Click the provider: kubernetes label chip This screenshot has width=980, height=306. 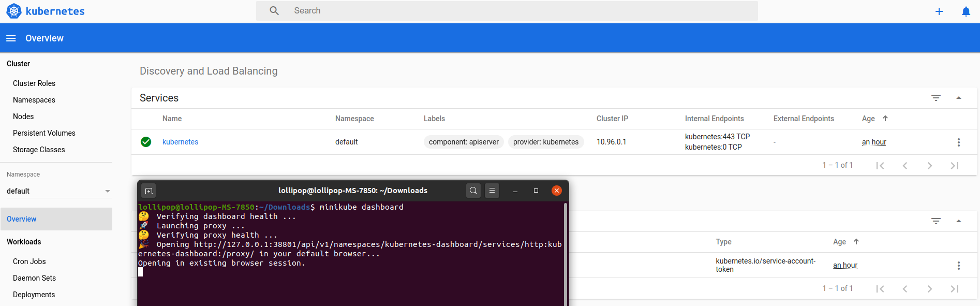coord(546,142)
